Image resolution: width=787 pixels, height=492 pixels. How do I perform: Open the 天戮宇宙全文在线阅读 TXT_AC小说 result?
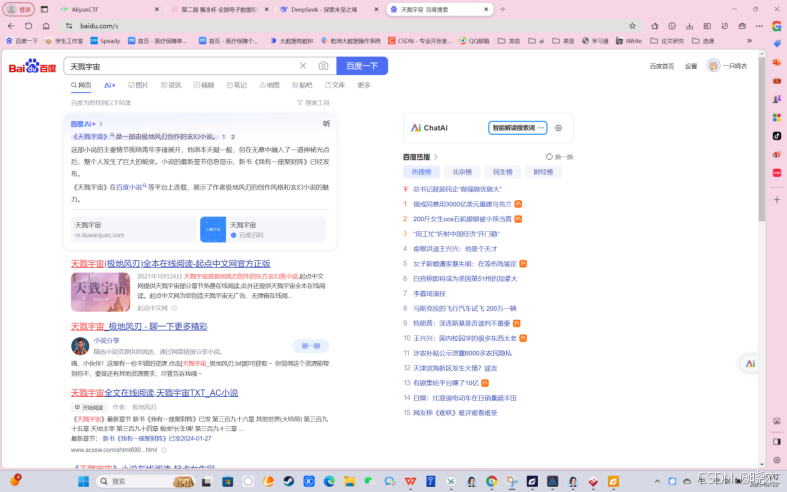pyautogui.click(x=155, y=393)
